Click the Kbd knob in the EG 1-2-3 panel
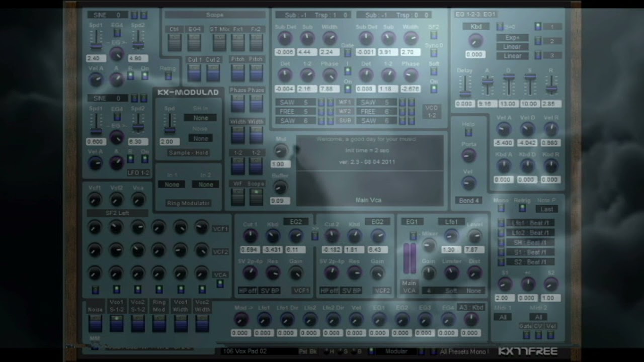The height and width of the screenshot is (362, 644). (x=475, y=40)
